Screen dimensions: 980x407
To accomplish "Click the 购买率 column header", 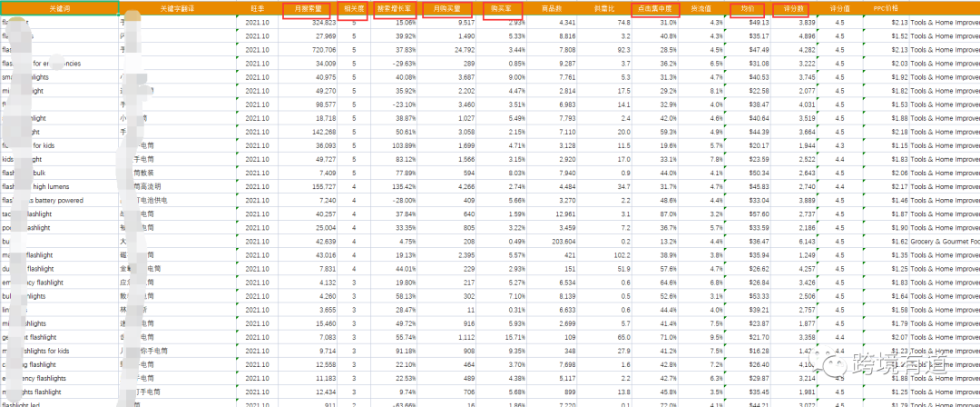I will click(503, 9).
